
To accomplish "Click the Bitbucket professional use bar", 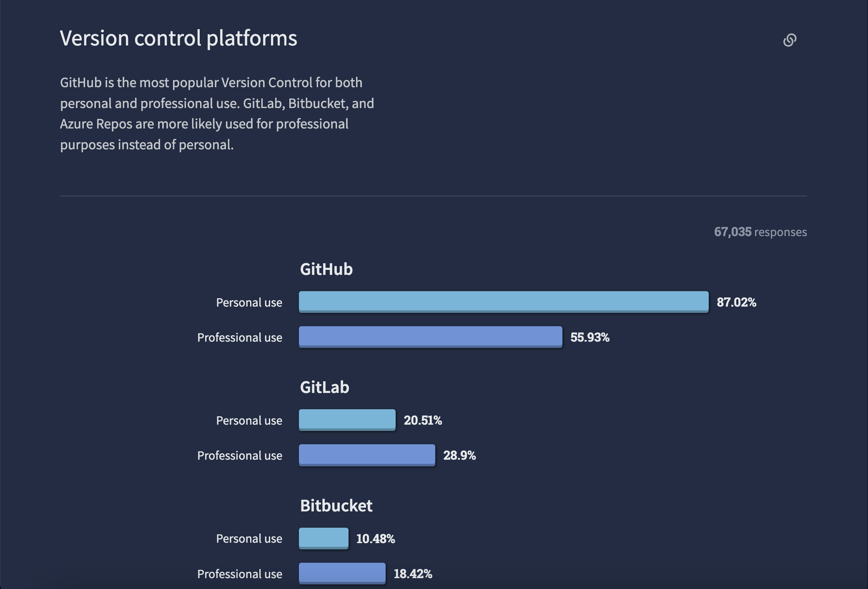I will click(342, 573).
